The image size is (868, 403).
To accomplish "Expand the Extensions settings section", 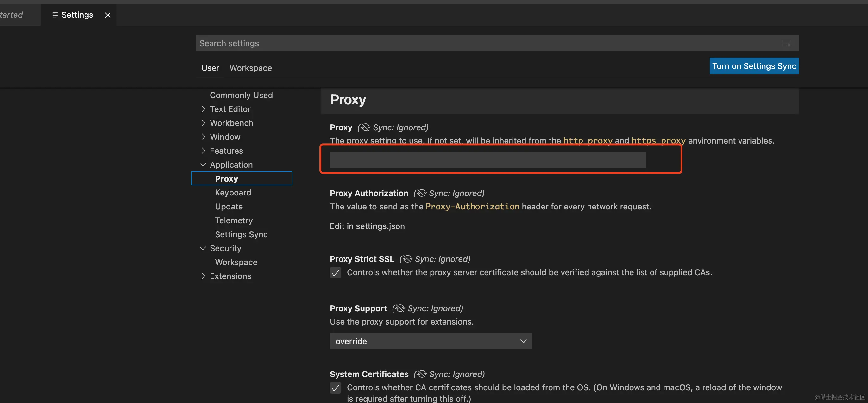I will pyautogui.click(x=203, y=276).
